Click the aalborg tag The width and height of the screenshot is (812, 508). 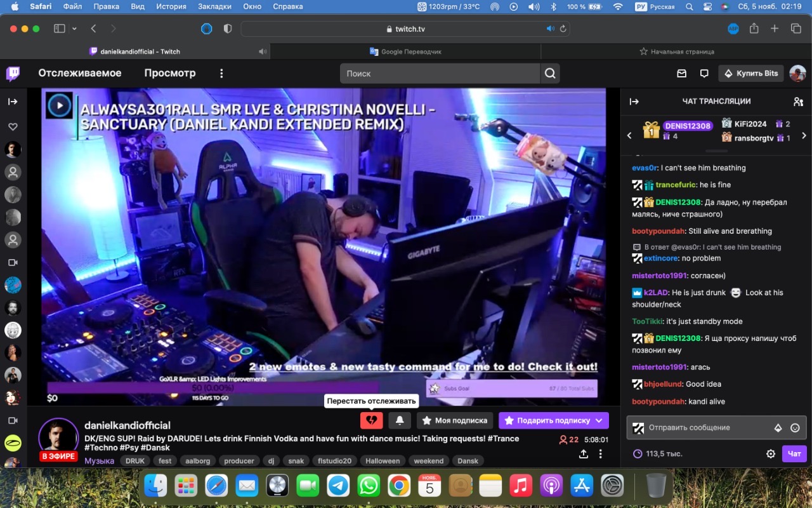coord(198,461)
